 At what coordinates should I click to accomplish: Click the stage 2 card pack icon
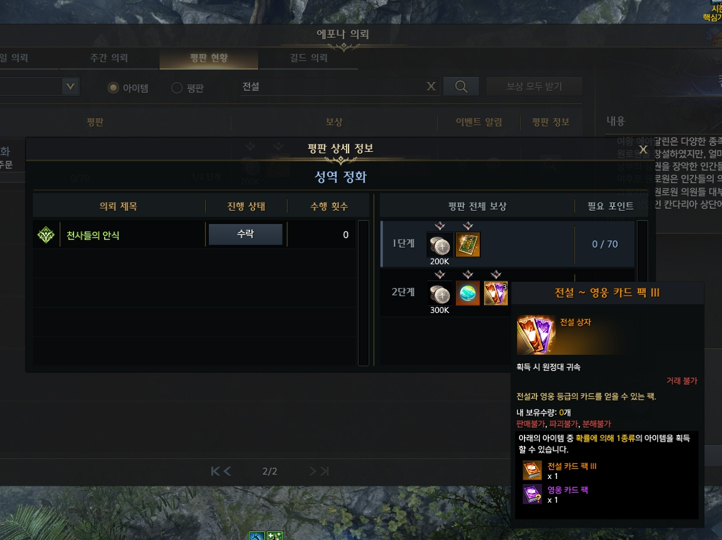tap(496, 293)
